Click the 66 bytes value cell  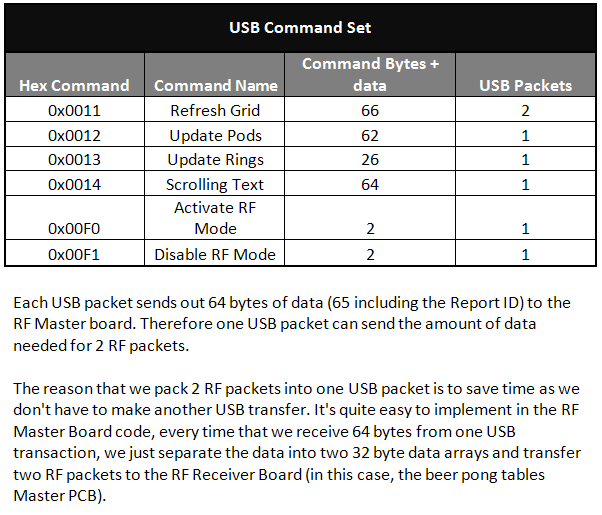coord(370,110)
